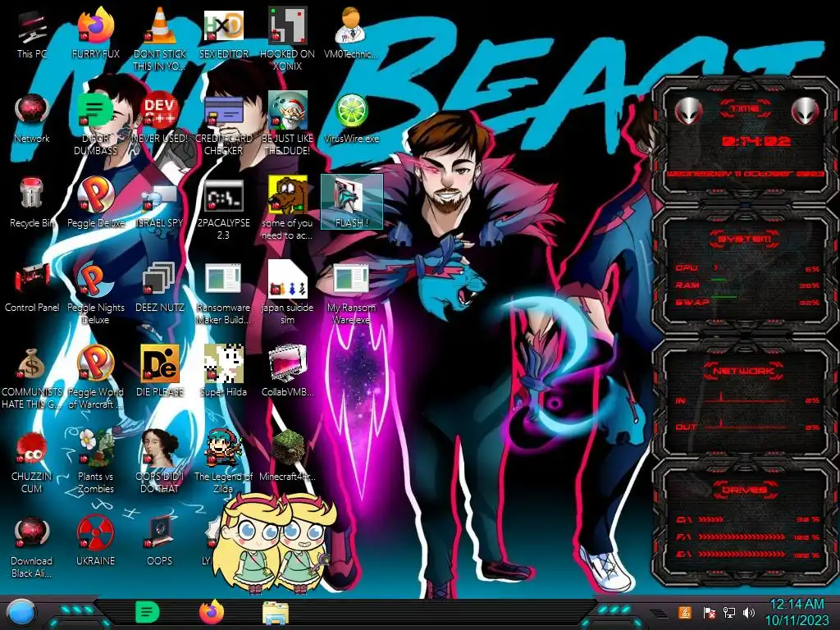Image resolution: width=840 pixels, height=630 pixels.
Task: Open the taskbar clock 12:14 AM
Action: [x=797, y=612]
